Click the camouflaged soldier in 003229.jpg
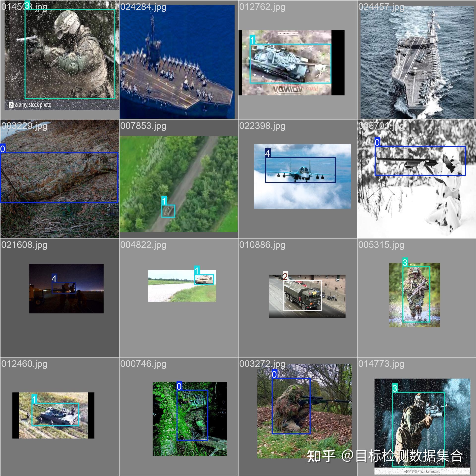The width and height of the screenshot is (476, 476). pos(59,178)
